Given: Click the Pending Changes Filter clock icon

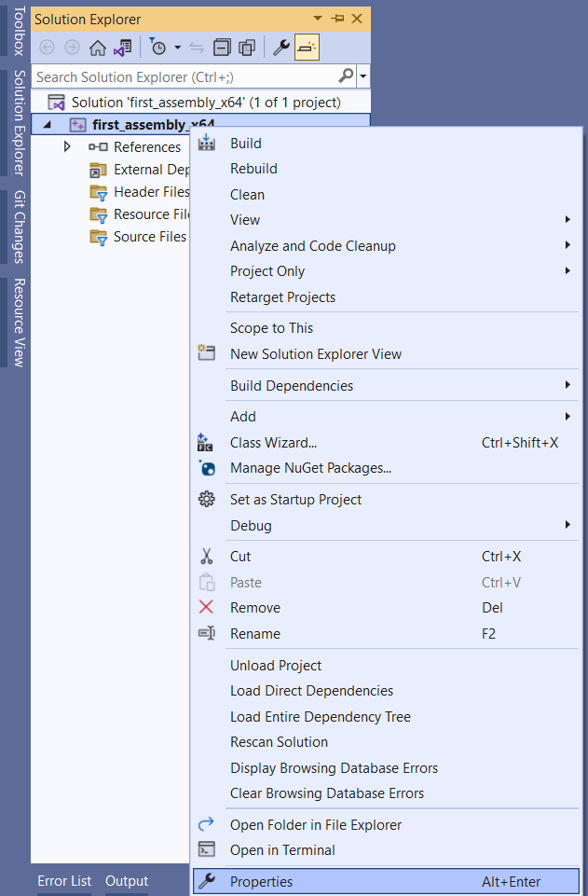Looking at the screenshot, I should click(158, 48).
